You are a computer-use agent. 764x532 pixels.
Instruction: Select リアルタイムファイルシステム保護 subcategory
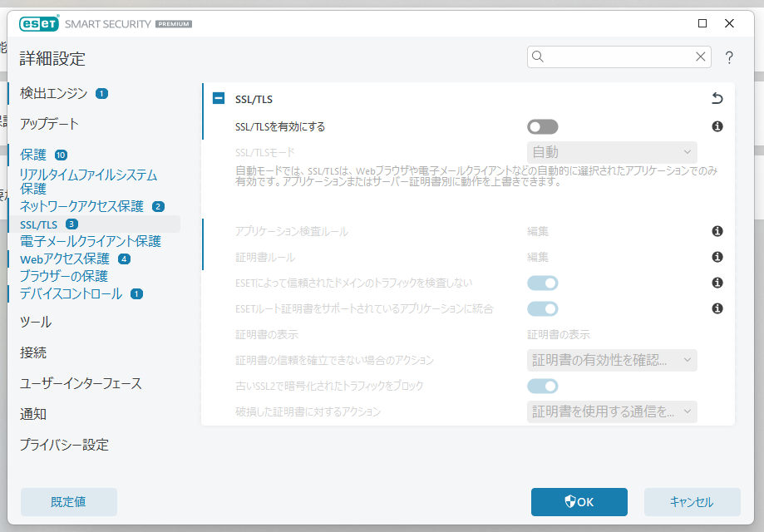tap(88, 181)
